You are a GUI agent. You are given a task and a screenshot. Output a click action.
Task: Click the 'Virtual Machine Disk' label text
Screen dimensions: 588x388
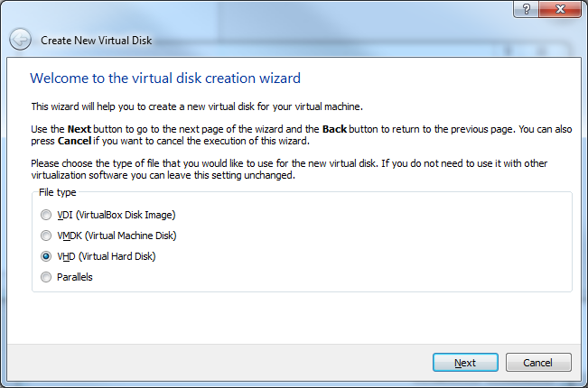129,236
